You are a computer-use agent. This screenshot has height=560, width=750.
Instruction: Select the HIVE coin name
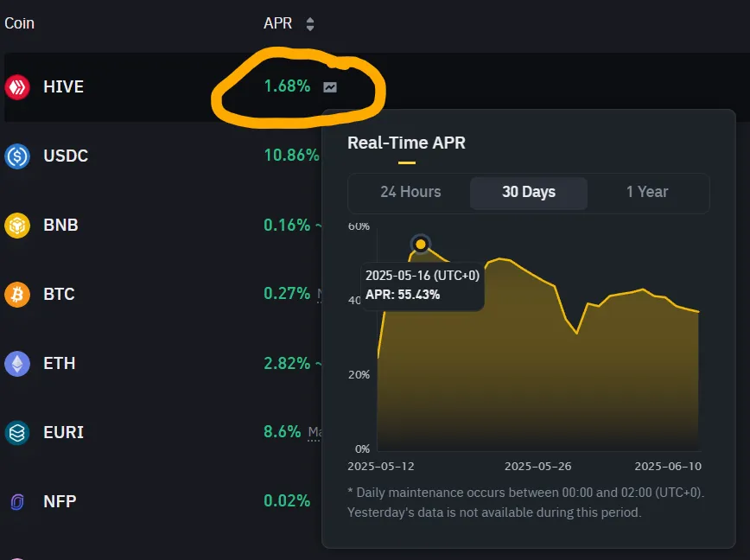click(x=64, y=87)
